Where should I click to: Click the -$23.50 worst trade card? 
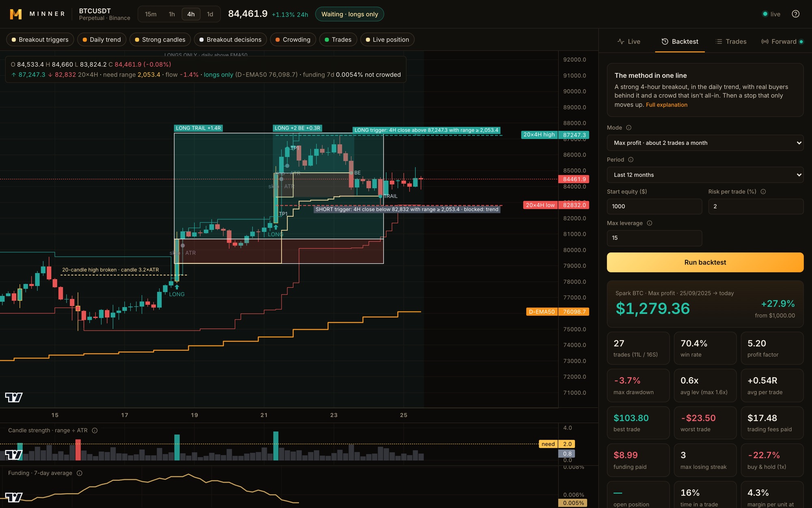click(x=705, y=423)
